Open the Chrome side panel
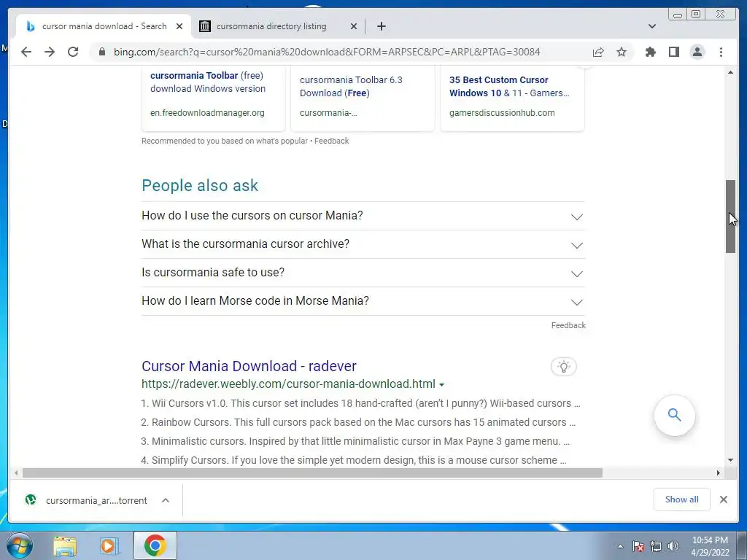Viewport: 747px width, 560px height. [673, 52]
